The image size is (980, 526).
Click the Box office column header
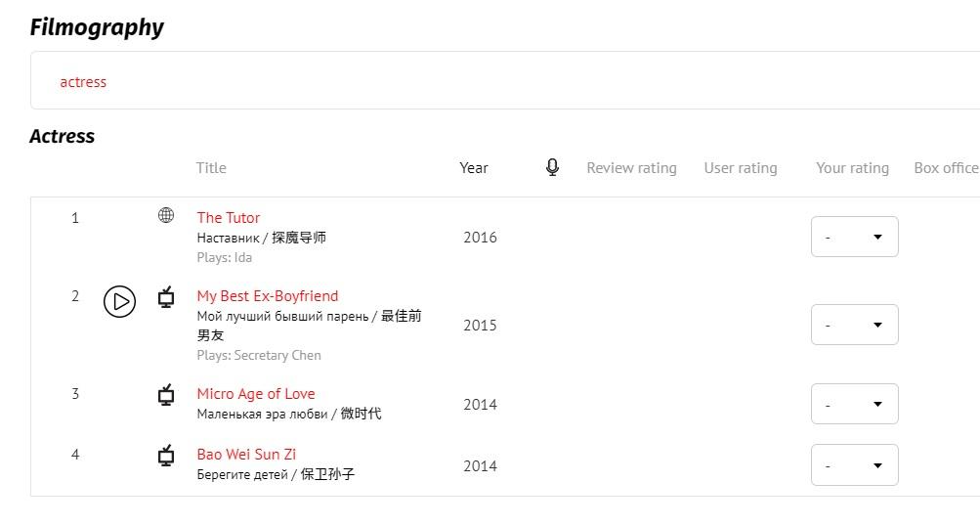click(945, 168)
